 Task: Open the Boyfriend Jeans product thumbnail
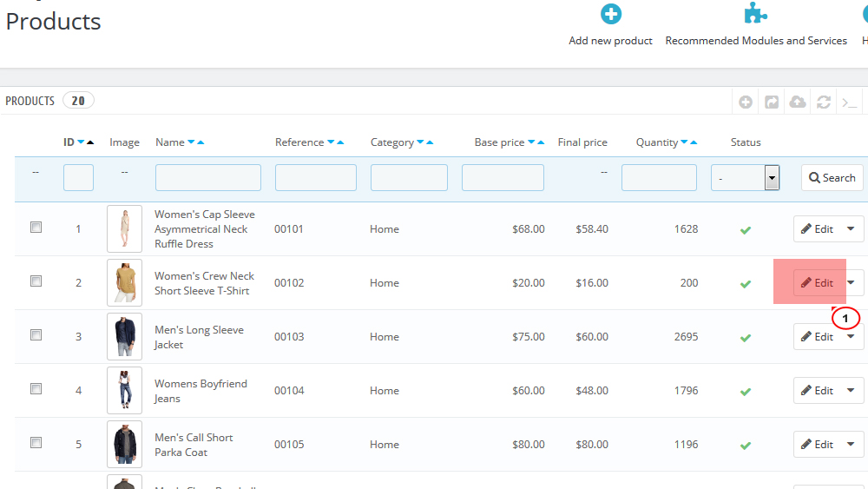pos(124,390)
